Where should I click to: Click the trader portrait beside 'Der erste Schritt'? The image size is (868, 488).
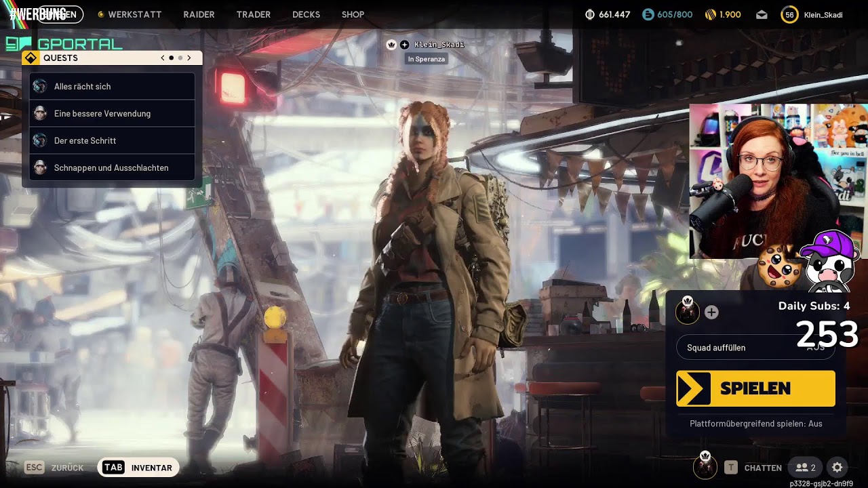(x=40, y=140)
